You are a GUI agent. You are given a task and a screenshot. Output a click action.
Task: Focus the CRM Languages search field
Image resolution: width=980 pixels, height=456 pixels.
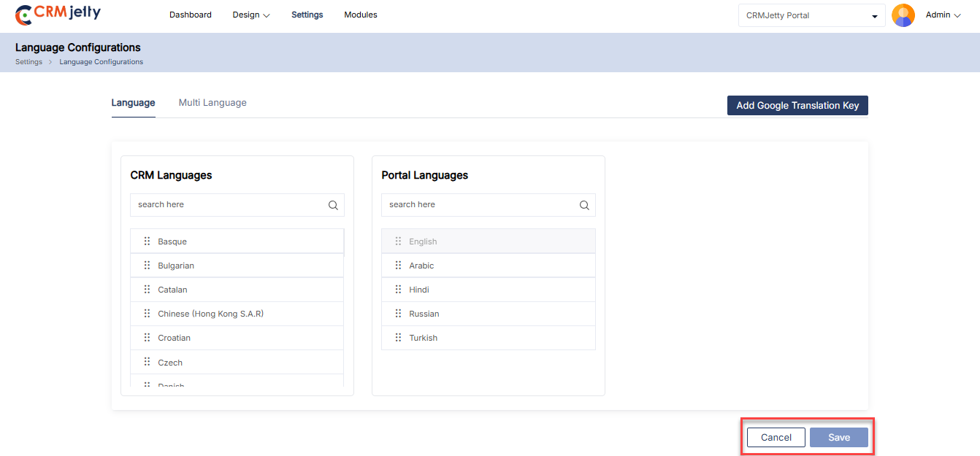(x=228, y=205)
